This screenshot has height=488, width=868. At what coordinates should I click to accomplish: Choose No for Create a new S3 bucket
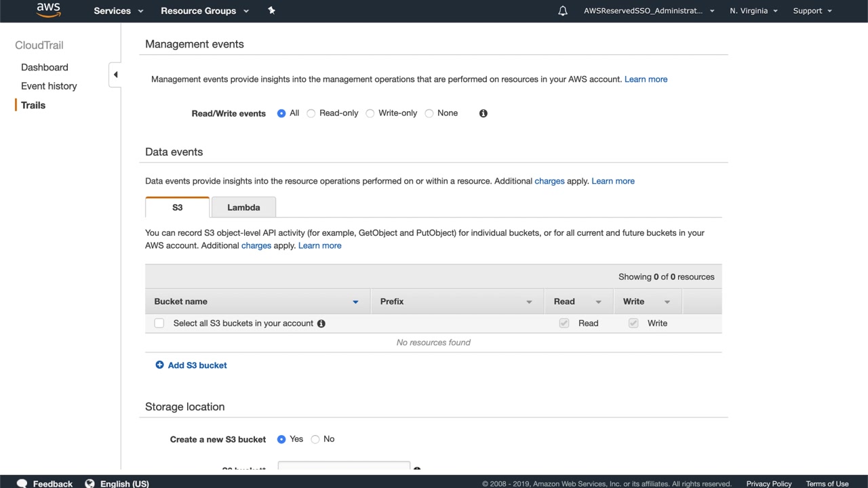(315, 439)
